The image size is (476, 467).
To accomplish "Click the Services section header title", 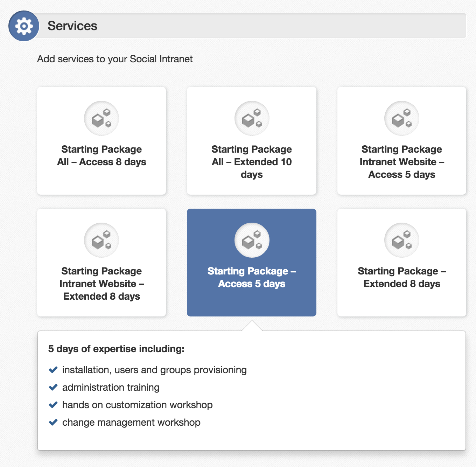I will click(72, 26).
